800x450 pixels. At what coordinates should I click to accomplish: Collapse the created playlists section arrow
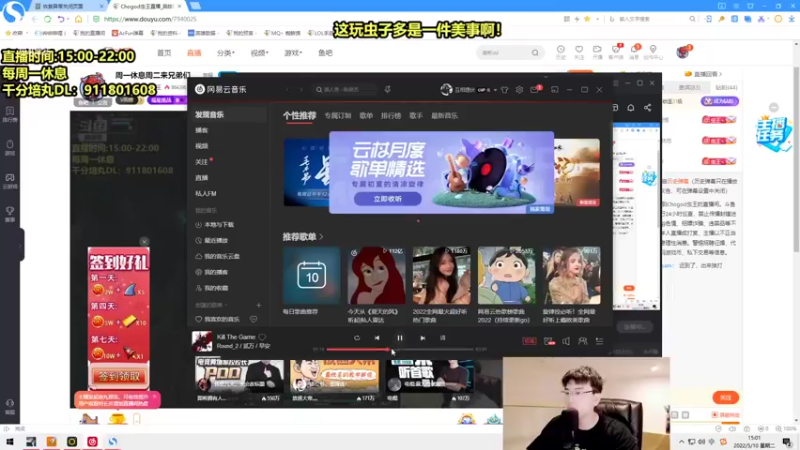[226, 305]
